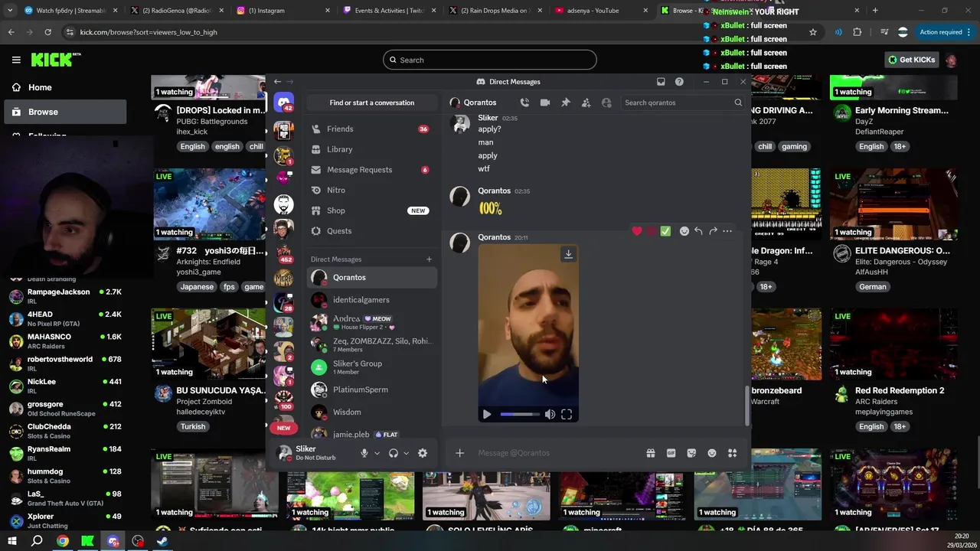This screenshot has width=980, height=551.
Task: Open Nitro in Discord sidebar
Action: pyautogui.click(x=371, y=190)
